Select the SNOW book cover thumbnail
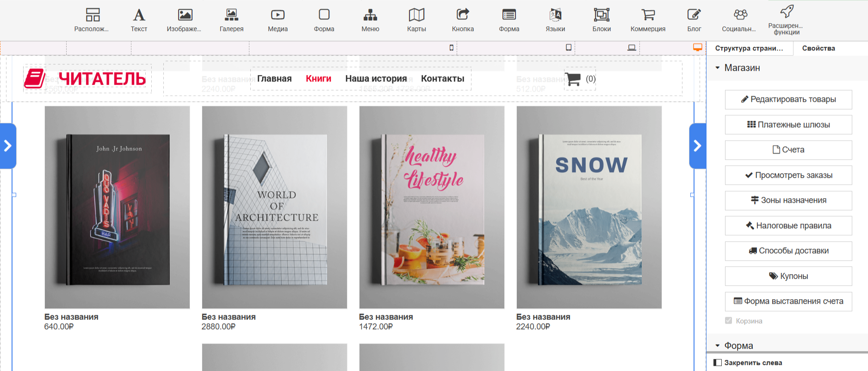The image size is (868, 371). 589,207
